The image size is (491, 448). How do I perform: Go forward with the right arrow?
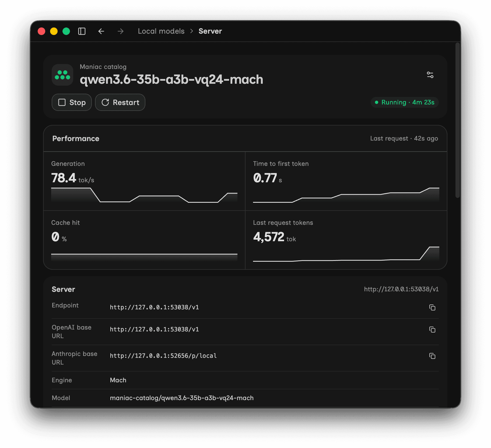click(121, 31)
